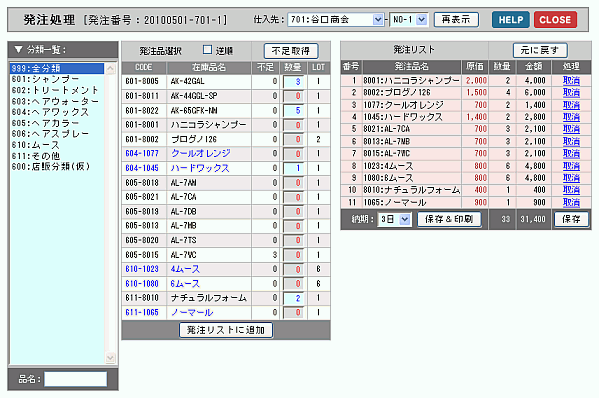Click 取消 for order row 1 ハニコラシャンプー
Image resolution: width=599 pixels, height=398 pixels.
click(571, 80)
